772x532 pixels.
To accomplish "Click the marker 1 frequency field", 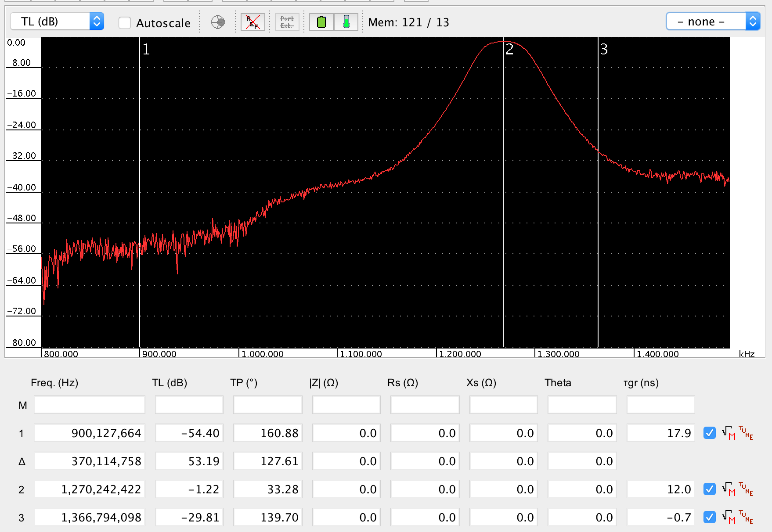I will pos(90,433).
